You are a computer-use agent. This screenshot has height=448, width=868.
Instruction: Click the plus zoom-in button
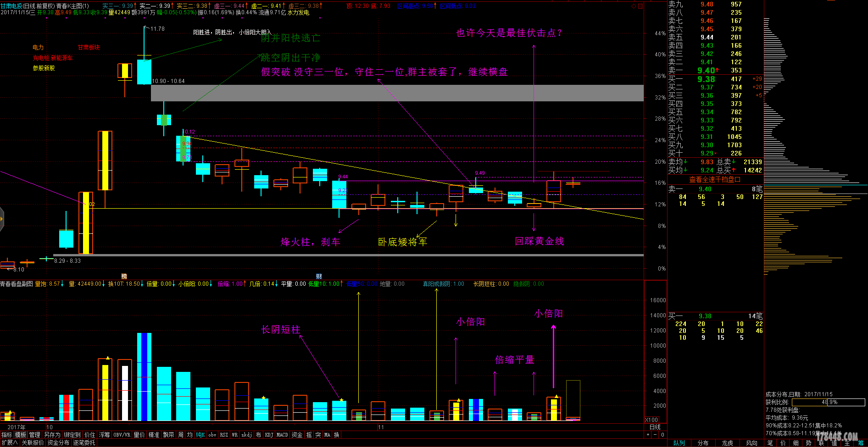(648, 435)
